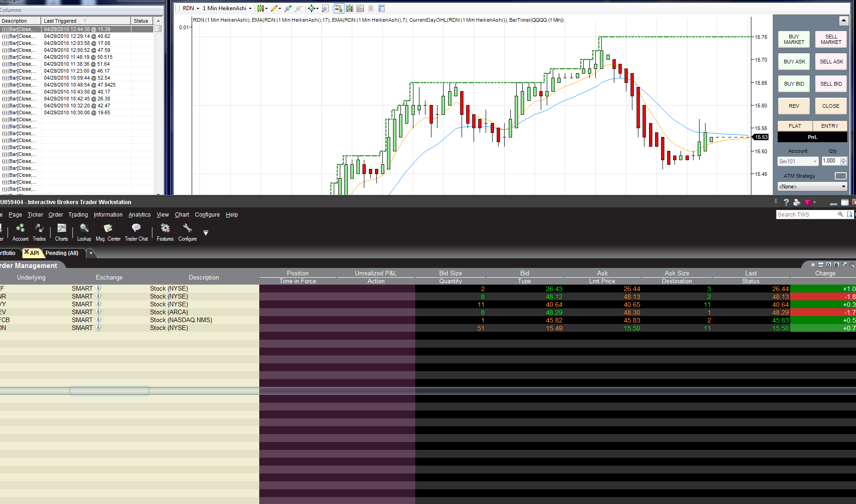Open the chart Properties panel icon

[x=381, y=8]
